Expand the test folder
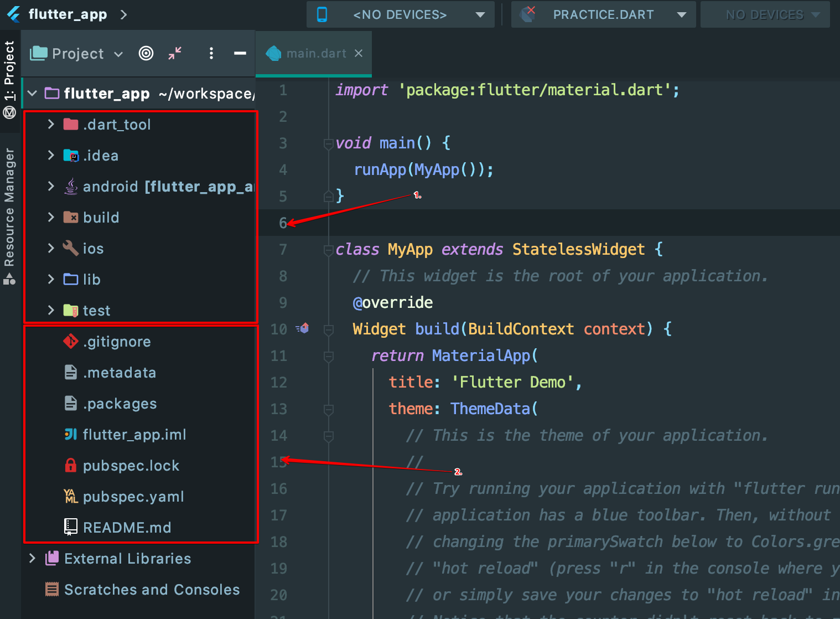Image resolution: width=840 pixels, height=619 pixels. point(51,310)
